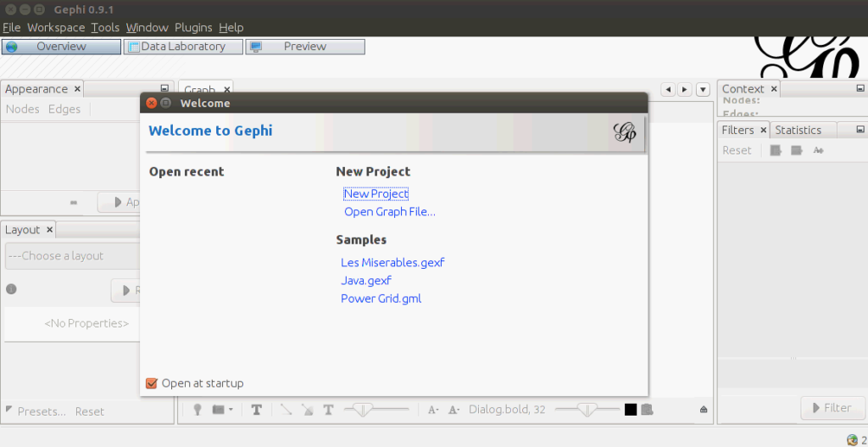868x447 pixels.
Task: Open the label color mode A dropdown
Action: click(x=454, y=410)
